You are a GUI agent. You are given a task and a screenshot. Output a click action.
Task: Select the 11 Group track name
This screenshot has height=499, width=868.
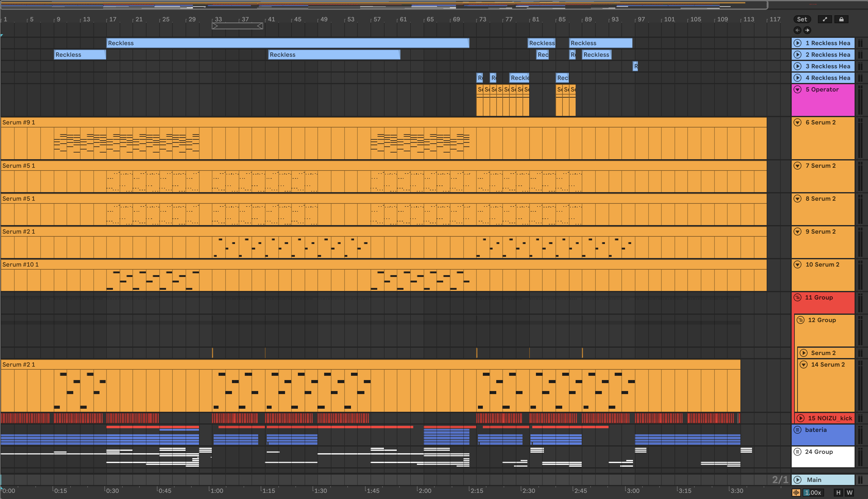(x=819, y=297)
